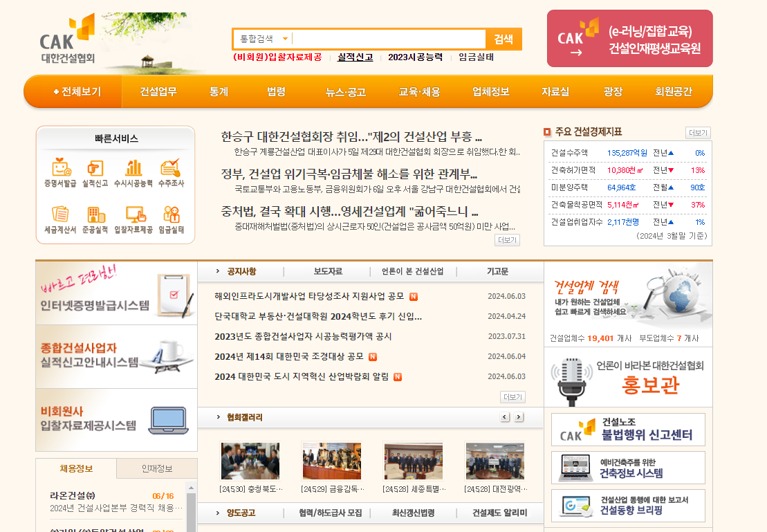Click 더보기 below the notice list

[512, 397]
